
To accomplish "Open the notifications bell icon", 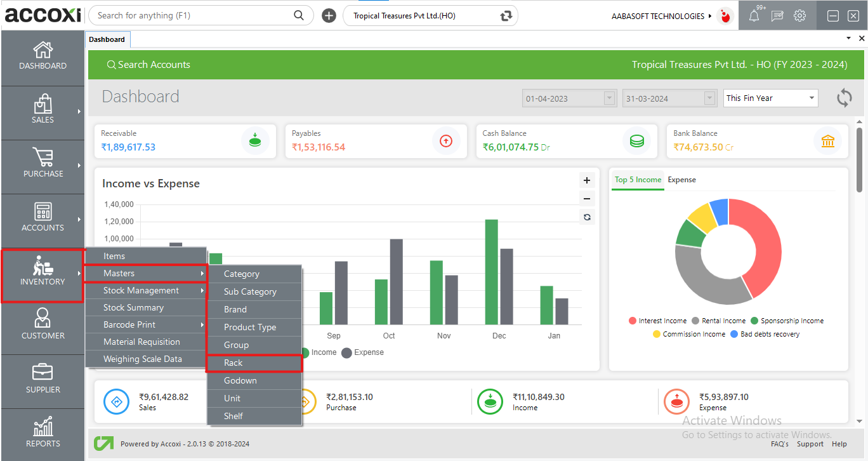I will [754, 16].
